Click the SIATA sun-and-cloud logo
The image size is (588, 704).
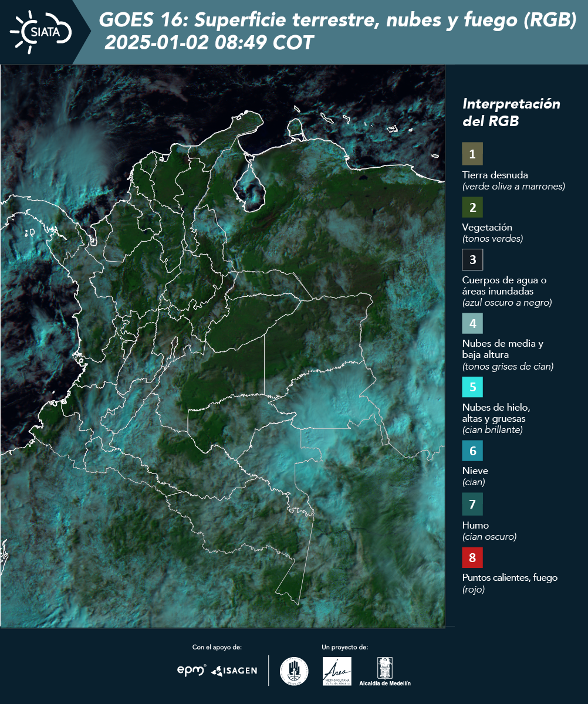41,31
